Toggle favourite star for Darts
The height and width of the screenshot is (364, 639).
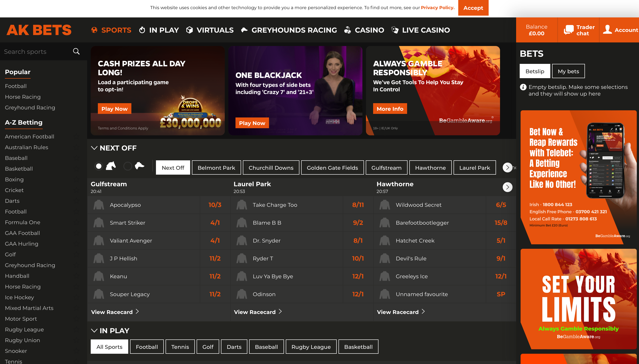click(77, 201)
